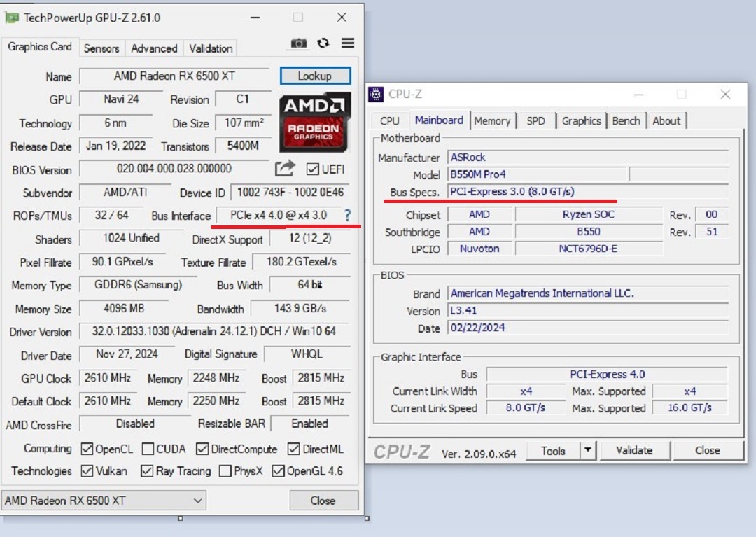756x537 pixels.
Task: Click the Memory Type value GDDR6 (Samsung)
Action: coord(138,285)
